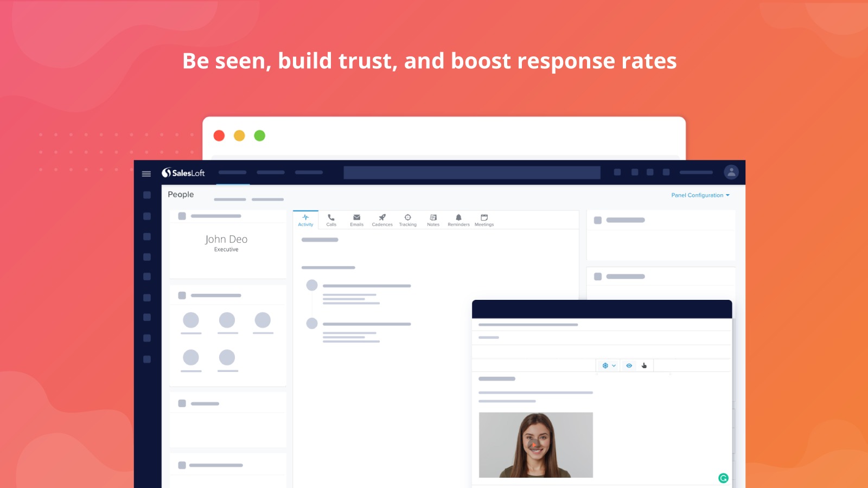This screenshot has width=868, height=488.
Task: Click the SalesLoft logo
Action: (x=183, y=173)
